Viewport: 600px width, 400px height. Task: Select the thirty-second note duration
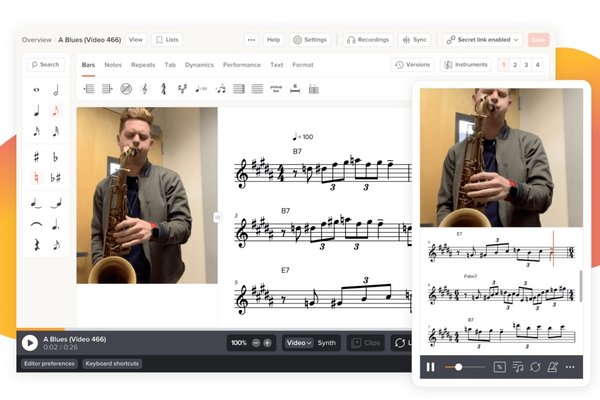pyautogui.click(x=56, y=131)
